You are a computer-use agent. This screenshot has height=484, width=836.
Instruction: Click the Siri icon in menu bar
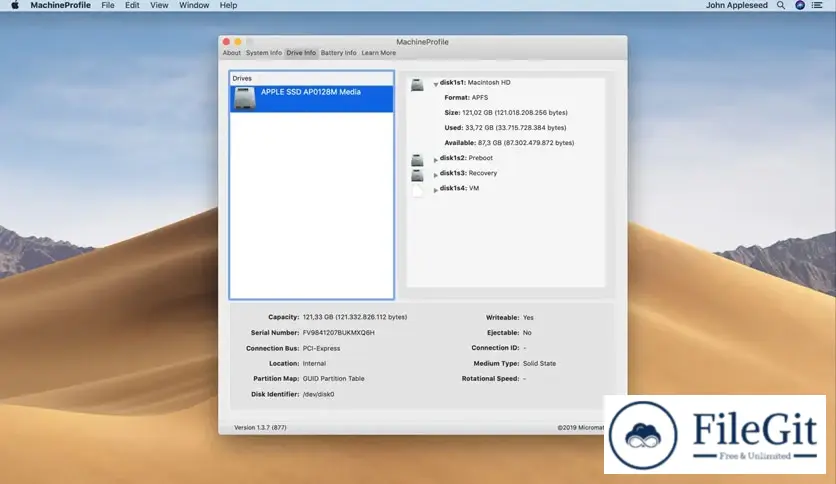pyautogui.click(x=800, y=5)
